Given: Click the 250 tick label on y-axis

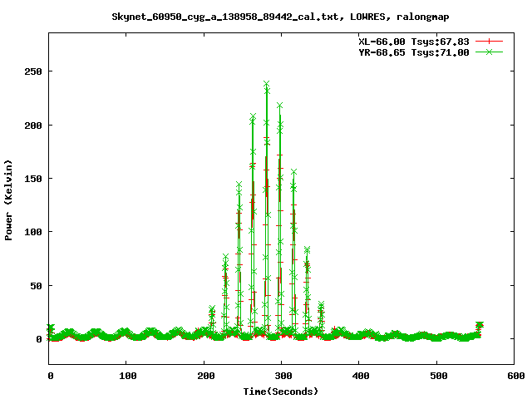Looking at the screenshot, I should [33, 71].
